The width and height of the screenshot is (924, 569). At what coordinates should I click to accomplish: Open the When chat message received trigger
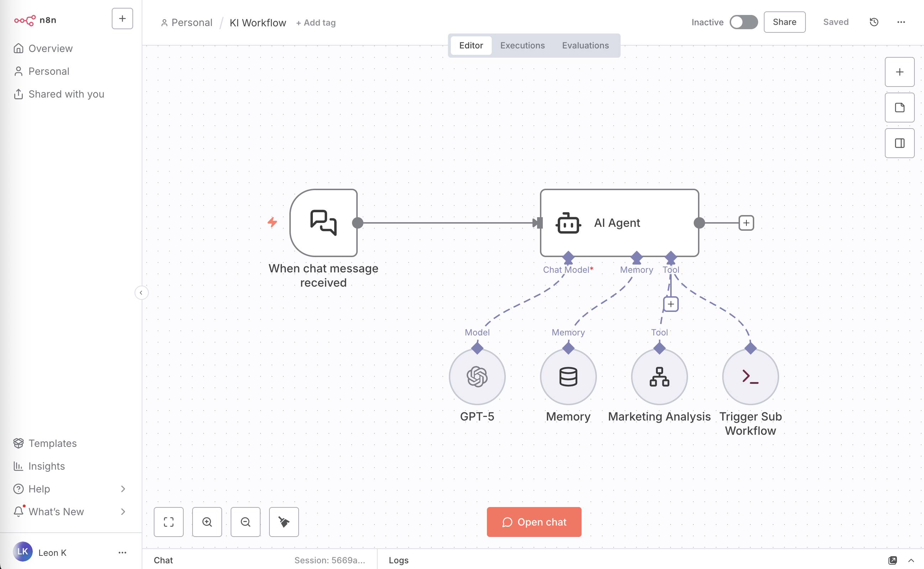pos(324,223)
